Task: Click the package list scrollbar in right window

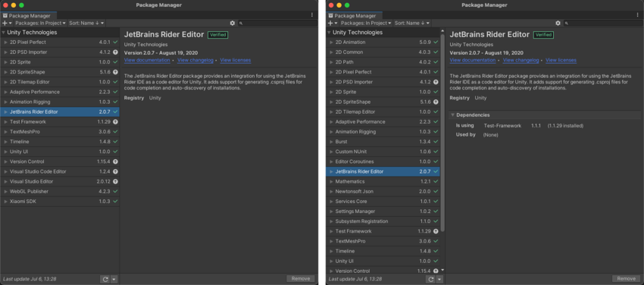Action: tap(442, 133)
